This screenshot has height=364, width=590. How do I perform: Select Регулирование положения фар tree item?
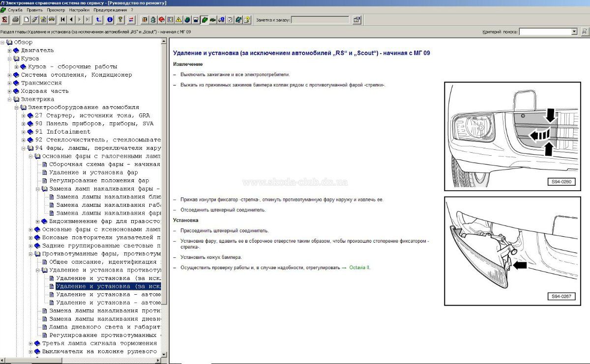tap(99, 181)
